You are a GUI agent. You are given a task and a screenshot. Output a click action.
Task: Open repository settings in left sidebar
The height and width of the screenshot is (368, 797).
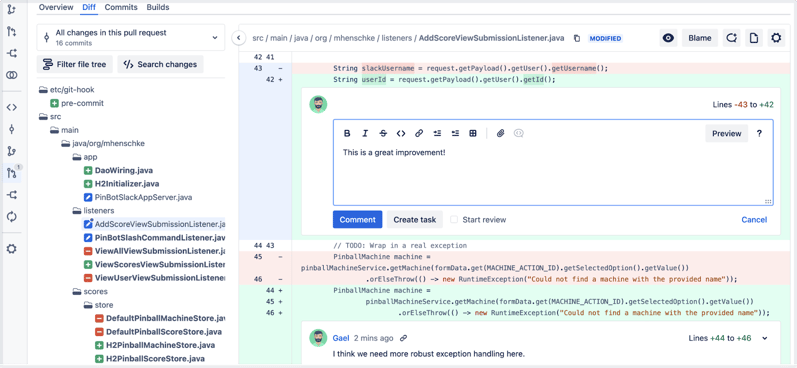(x=11, y=249)
